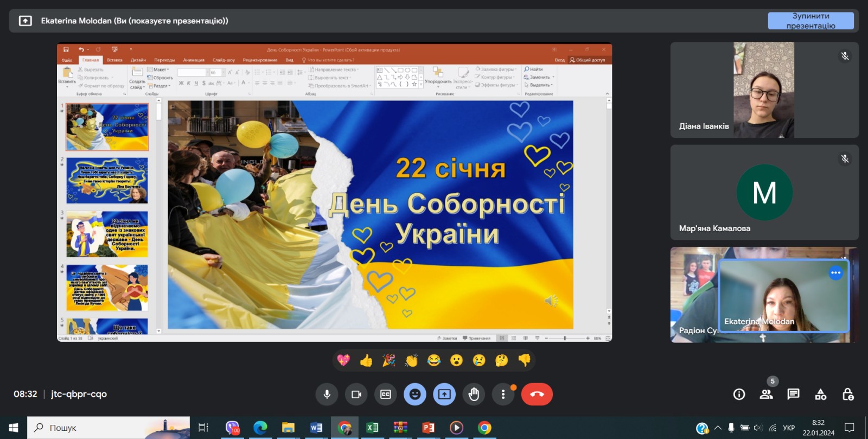
Task: Send the heart emoji reaction
Action: point(343,360)
